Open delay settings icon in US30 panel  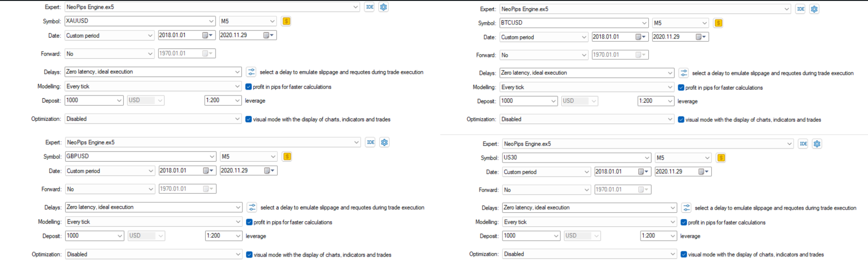click(x=686, y=208)
